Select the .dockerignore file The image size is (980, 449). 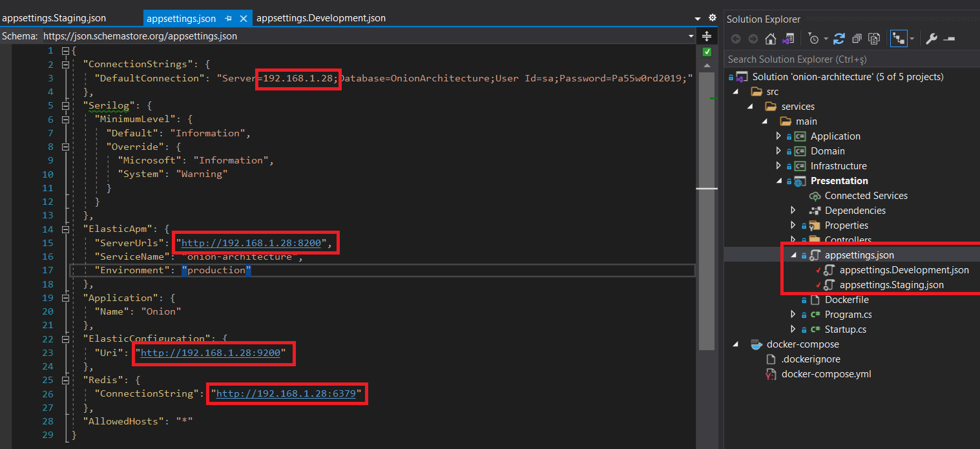click(x=811, y=359)
